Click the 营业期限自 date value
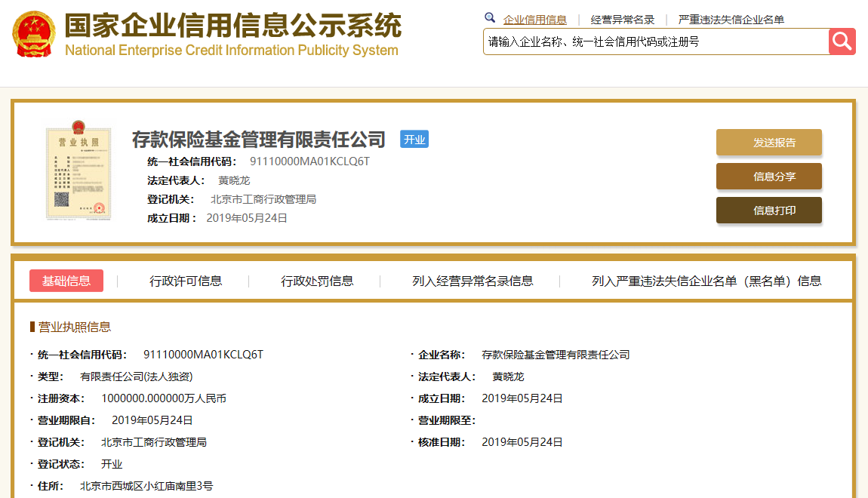Image resolution: width=868 pixels, height=498 pixels. coord(152,420)
